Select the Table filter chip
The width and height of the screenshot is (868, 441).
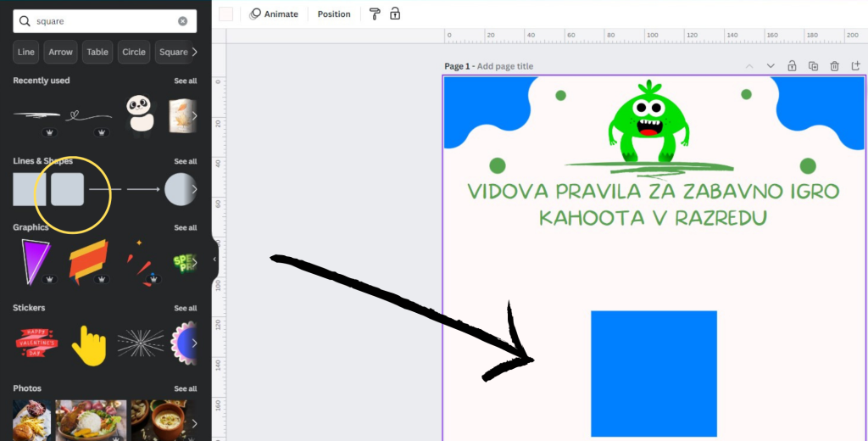click(97, 52)
